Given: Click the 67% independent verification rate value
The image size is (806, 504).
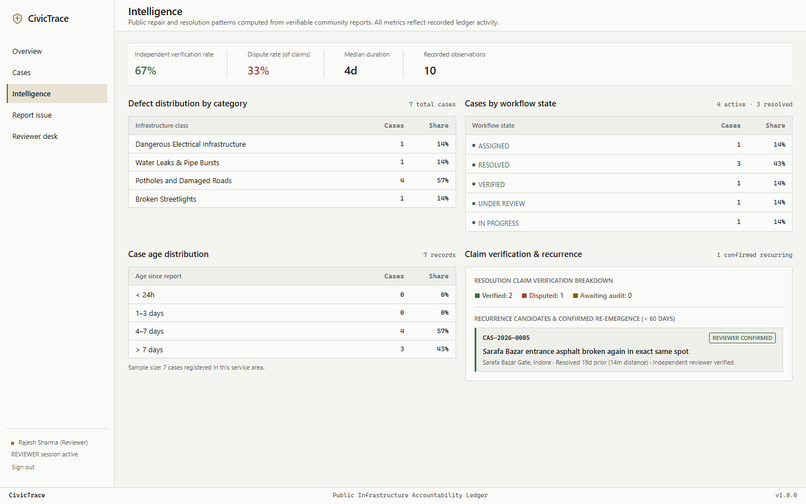Looking at the screenshot, I should 145,71.
